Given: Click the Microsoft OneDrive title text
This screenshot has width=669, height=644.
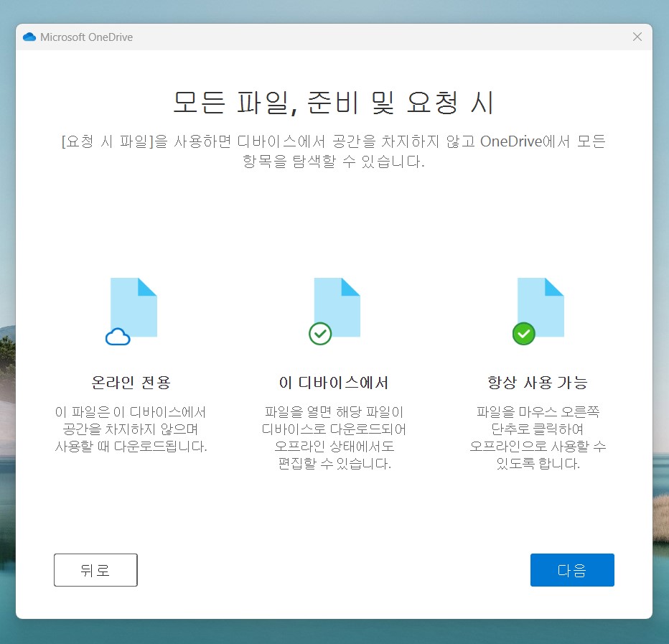Looking at the screenshot, I should (86, 37).
